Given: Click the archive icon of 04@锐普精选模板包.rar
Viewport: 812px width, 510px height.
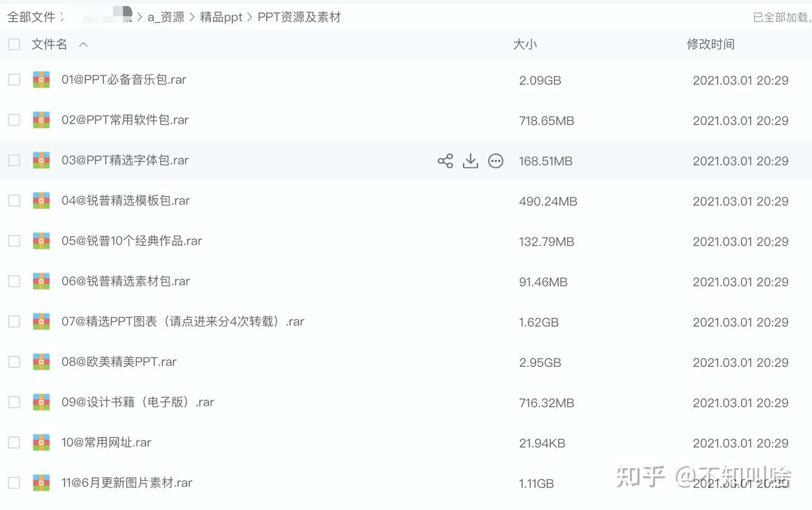Looking at the screenshot, I should point(41,201).
